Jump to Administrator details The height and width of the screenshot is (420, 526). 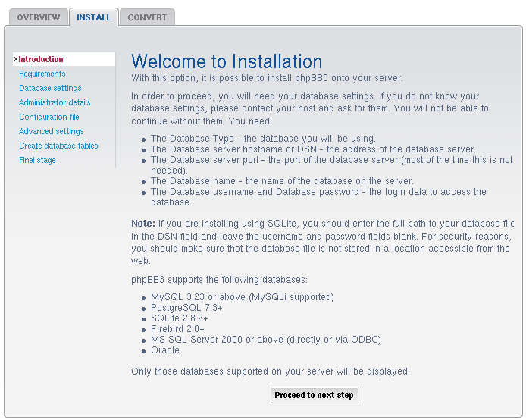click(55, 102)
